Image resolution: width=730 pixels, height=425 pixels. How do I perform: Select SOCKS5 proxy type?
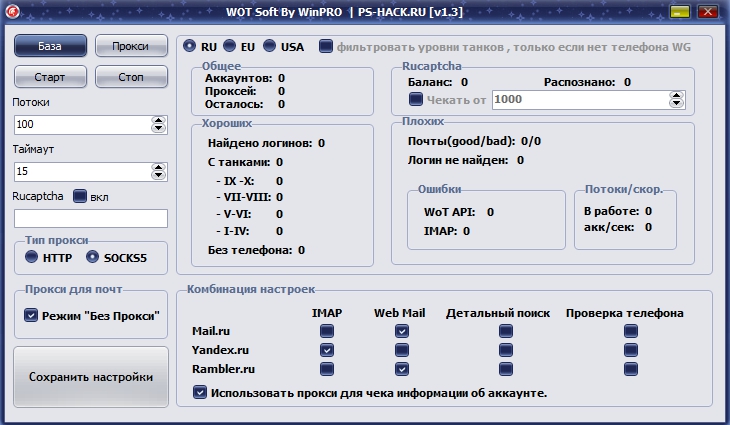[93, 257]
